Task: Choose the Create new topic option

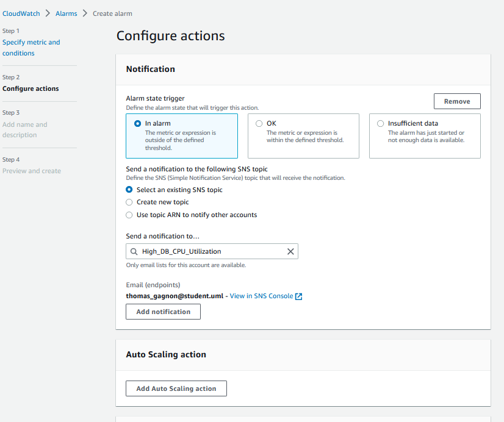Action: 129,202
